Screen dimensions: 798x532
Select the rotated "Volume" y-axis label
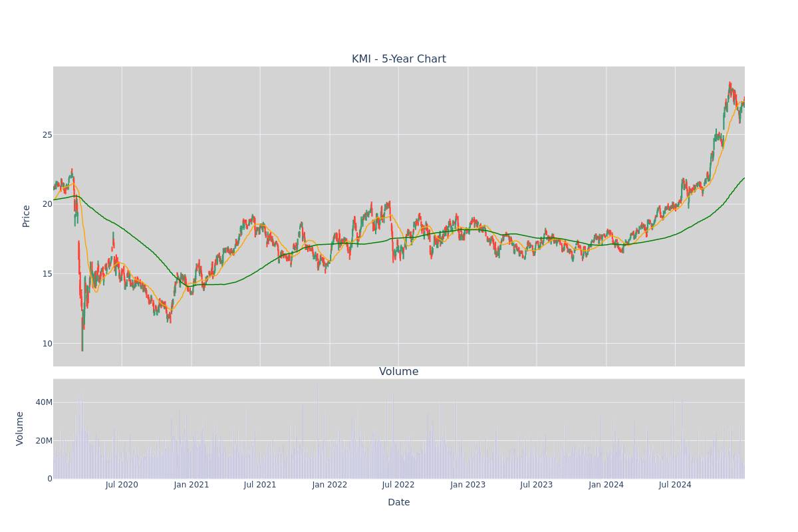point(21,428)
